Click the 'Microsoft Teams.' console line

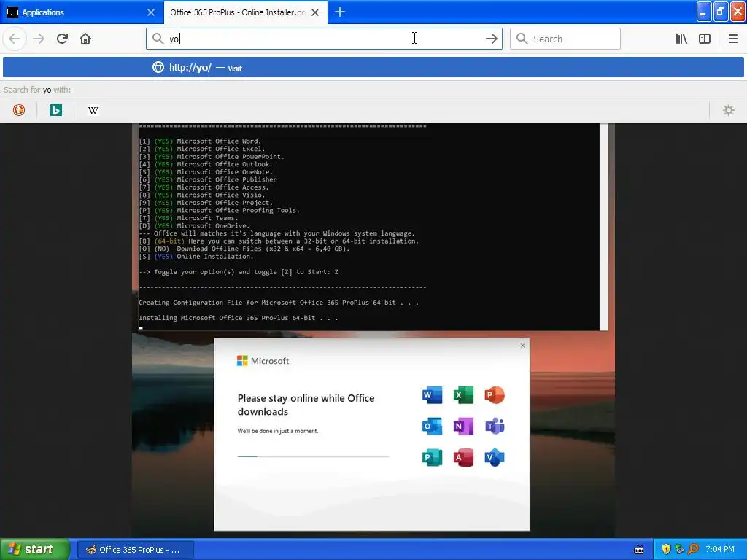pyautogui.click(x=189, y=218)
